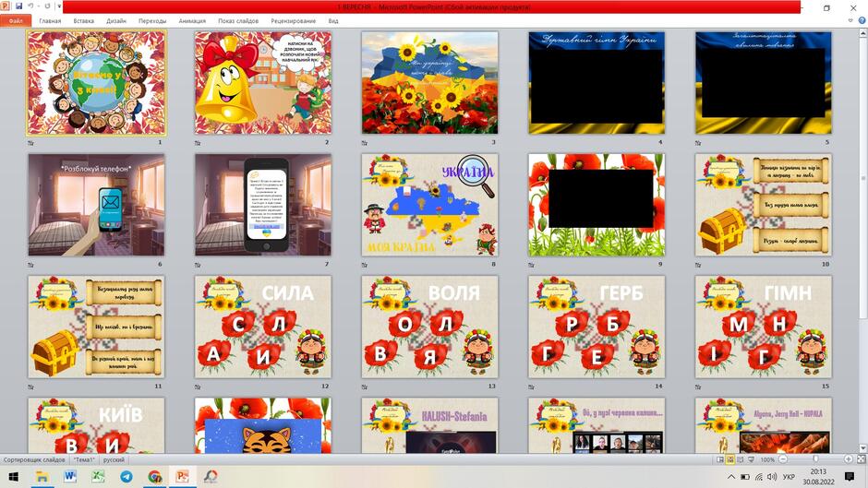Open Customize Quick Access Toolbar dropdown

(x=59, y=6)
